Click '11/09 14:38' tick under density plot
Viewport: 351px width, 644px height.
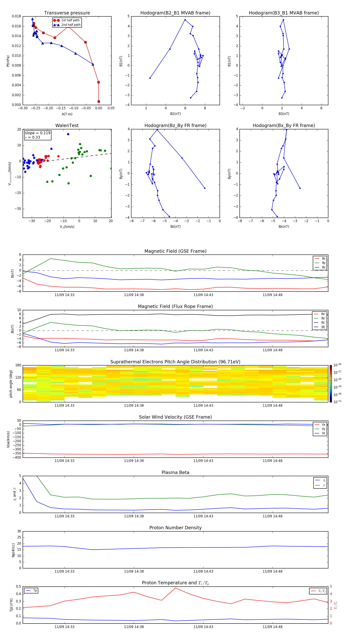coord(134,571)
